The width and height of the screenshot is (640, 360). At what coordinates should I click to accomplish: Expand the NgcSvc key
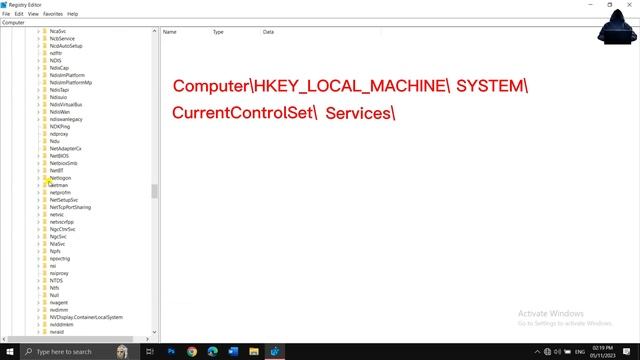(x=38, y=236)
